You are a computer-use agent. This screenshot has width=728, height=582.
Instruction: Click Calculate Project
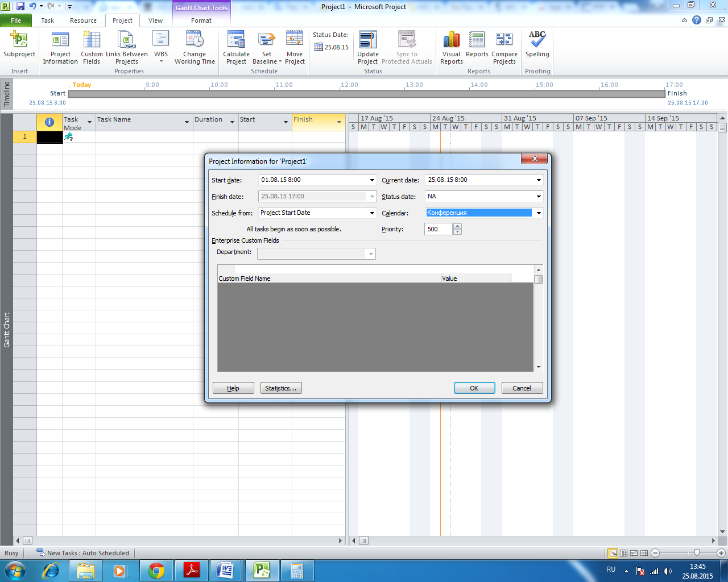click(x=236, y=48)
